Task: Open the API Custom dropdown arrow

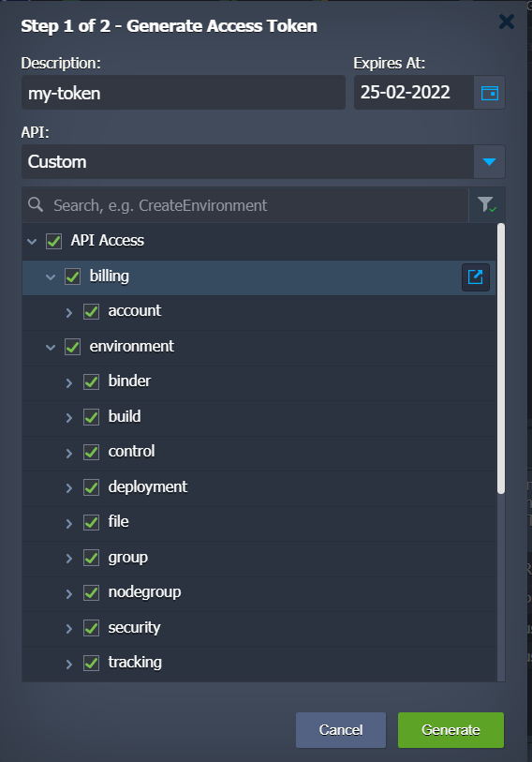Action: tap(489, 162)
